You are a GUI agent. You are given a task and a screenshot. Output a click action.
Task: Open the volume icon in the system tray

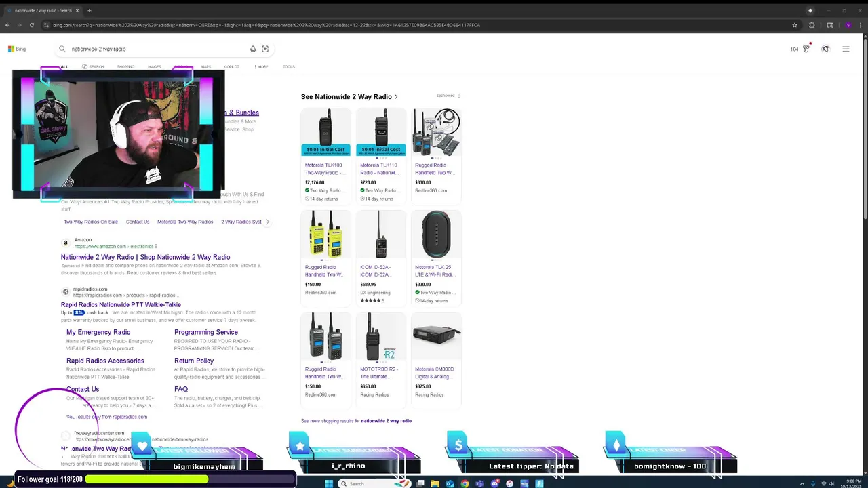832,483
